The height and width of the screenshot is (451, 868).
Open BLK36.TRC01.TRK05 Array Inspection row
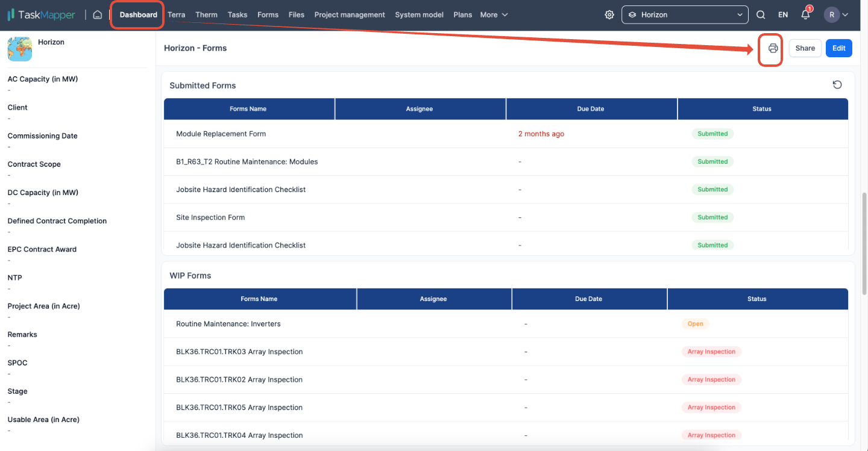click(x=506, y=408)
